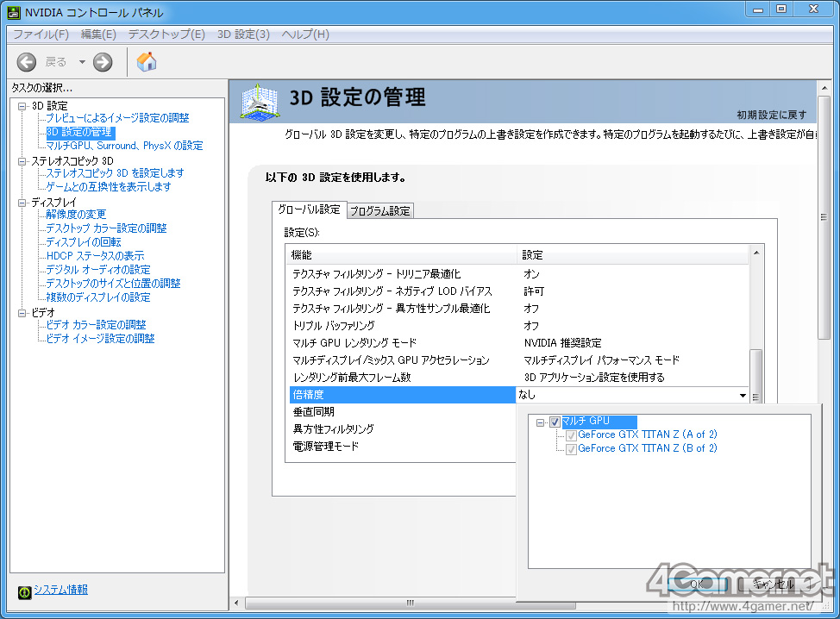The height and width of the screenshot is (619, 840).
Task: Select the トリプル バッファリング row
Action: coord(517,326)
